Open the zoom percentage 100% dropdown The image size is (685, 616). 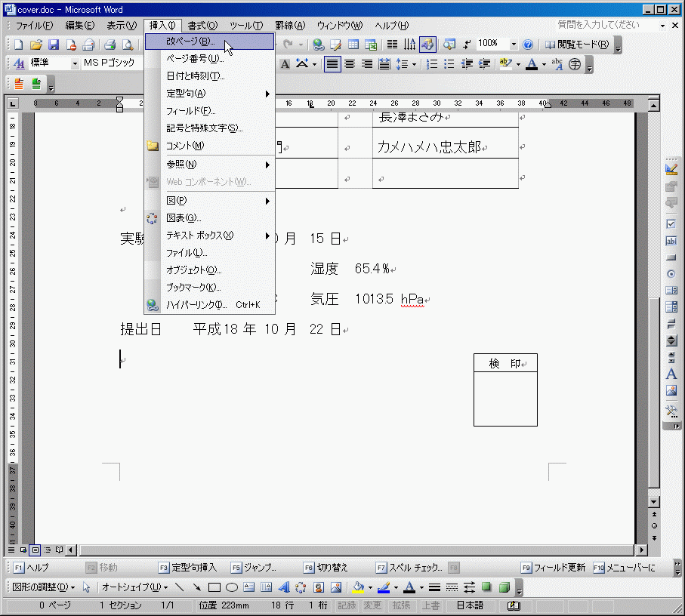514,45
